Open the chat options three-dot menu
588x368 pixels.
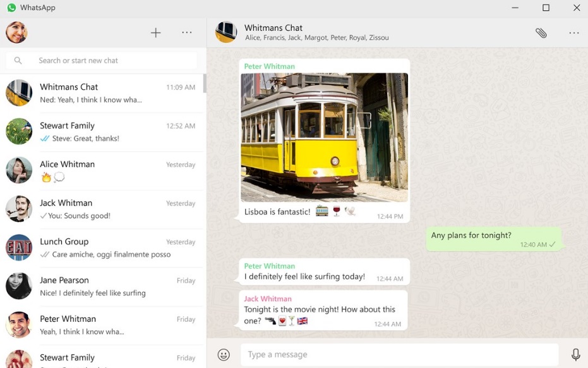pyautogui.click(x=573, y=32)
